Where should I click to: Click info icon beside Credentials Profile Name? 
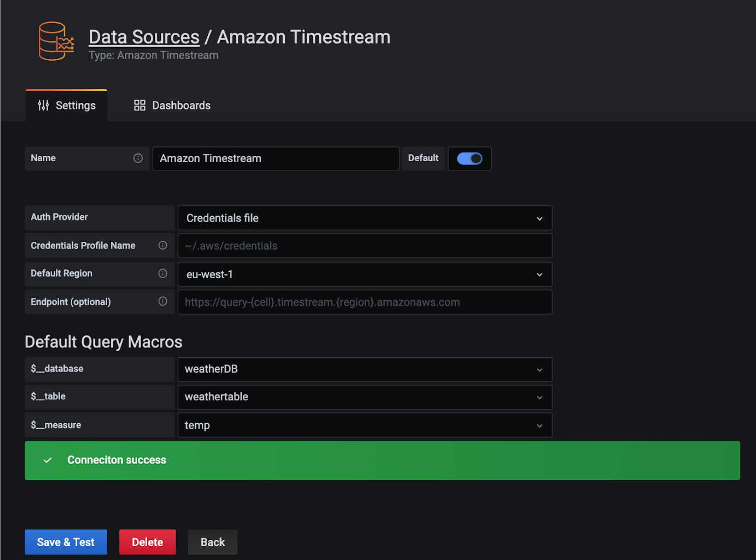(163, 245)
